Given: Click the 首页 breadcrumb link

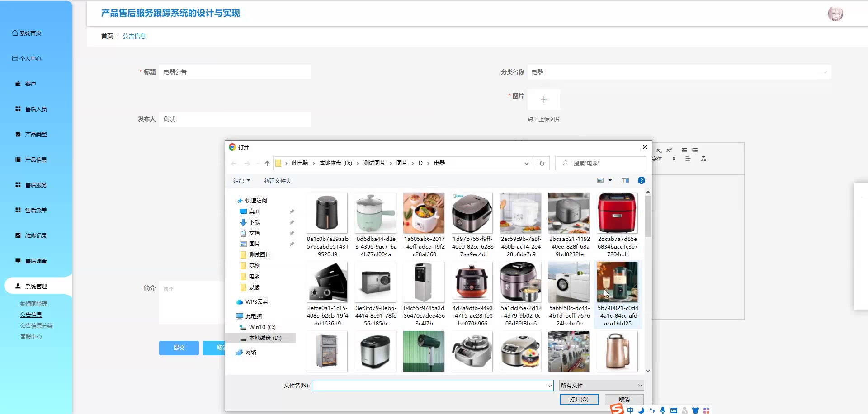Looking at the screenshot, I should (107, 36).
